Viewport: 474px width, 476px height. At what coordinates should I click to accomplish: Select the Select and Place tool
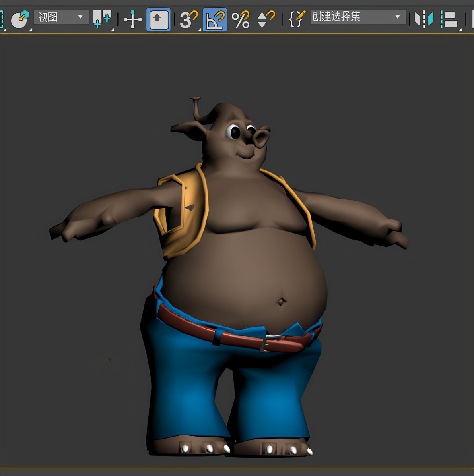[19, 19]
